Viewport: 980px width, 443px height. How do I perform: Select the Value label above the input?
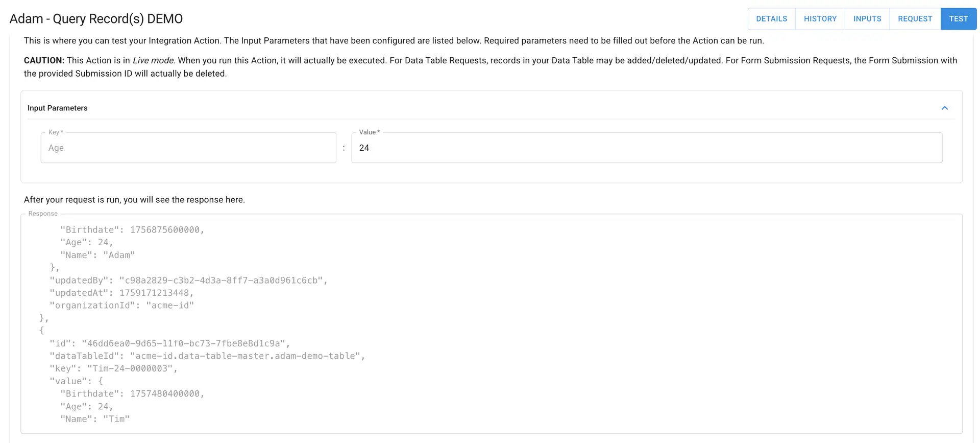coord(368,132)
